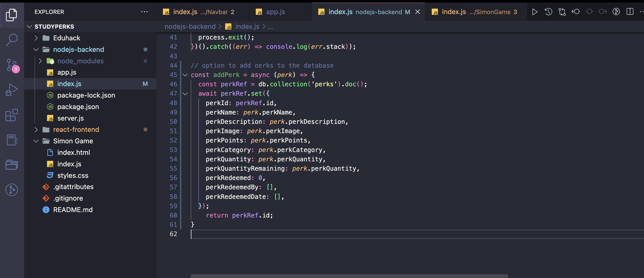Open file history timeline icon

point(548,12)
